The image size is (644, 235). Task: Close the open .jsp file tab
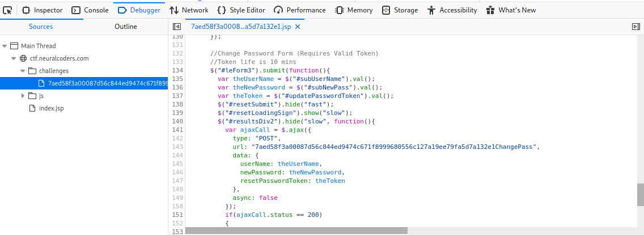click(297, 27)
